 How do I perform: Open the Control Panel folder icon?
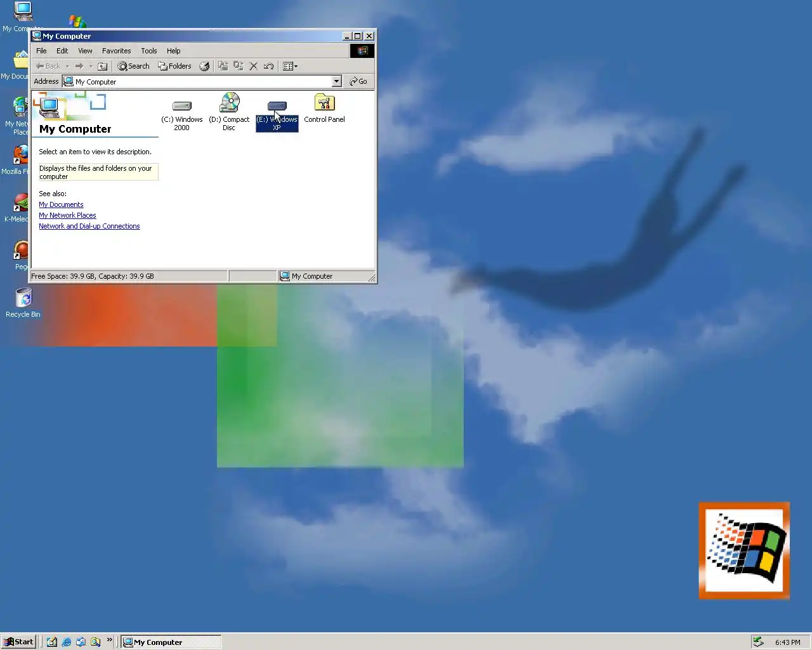(x=324, y=109)
